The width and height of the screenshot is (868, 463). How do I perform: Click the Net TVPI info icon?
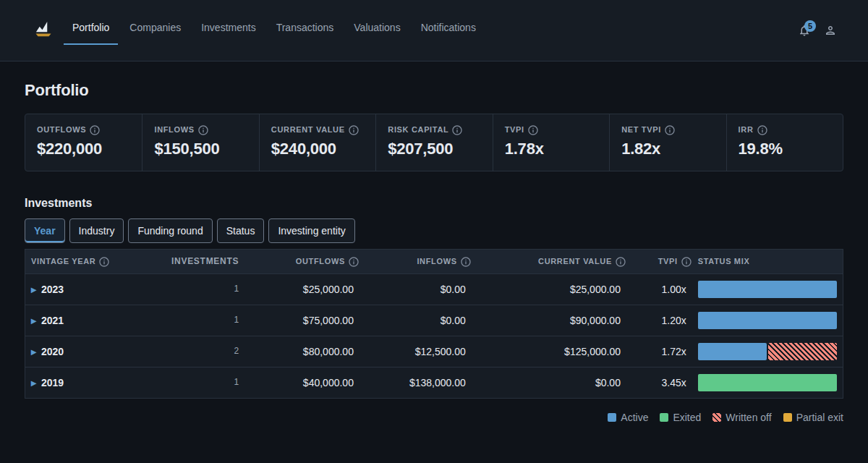(670, 130)
